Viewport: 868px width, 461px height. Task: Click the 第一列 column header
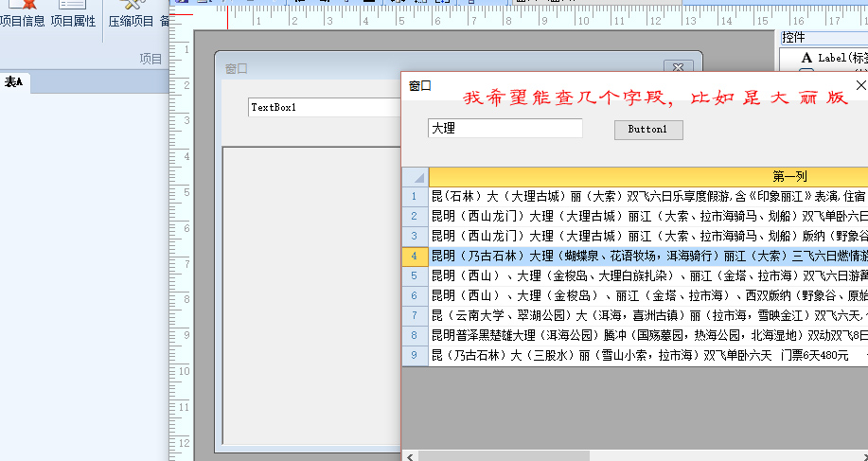(648, 176)
